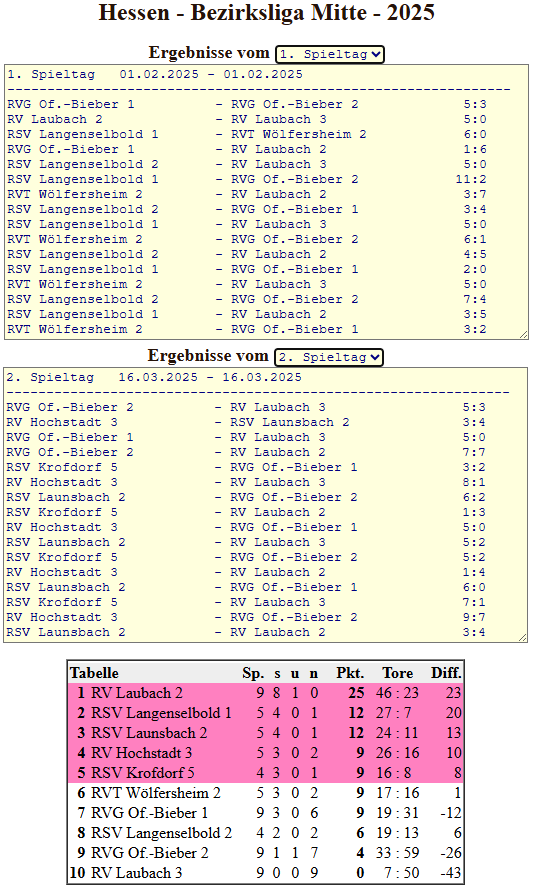
Task: Click the Diff. column header
Action: (446, 673)
